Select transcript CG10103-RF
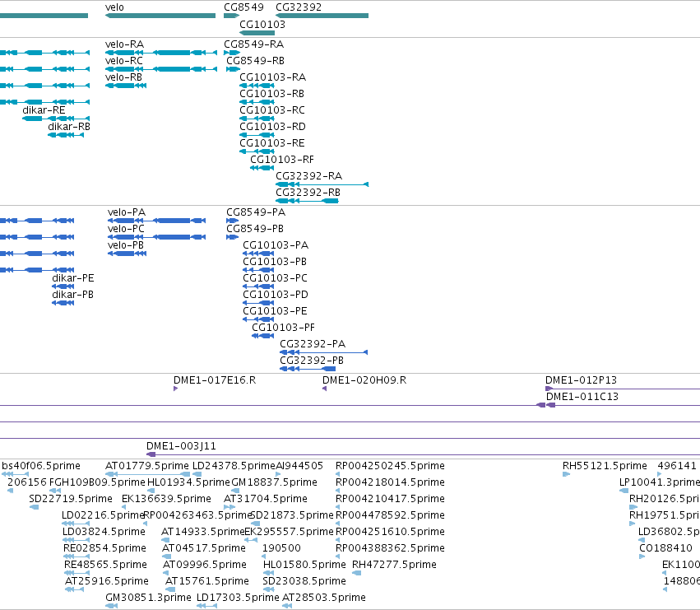The width and height of the screenshot is (700, 610). [262, 169]
